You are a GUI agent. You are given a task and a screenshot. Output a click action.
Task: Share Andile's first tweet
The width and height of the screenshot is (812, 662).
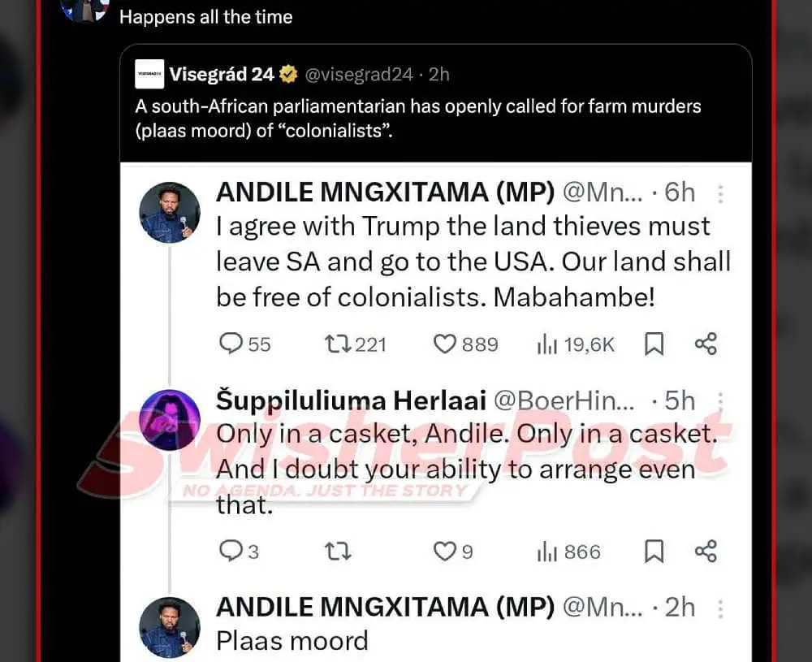coord(706,344)
